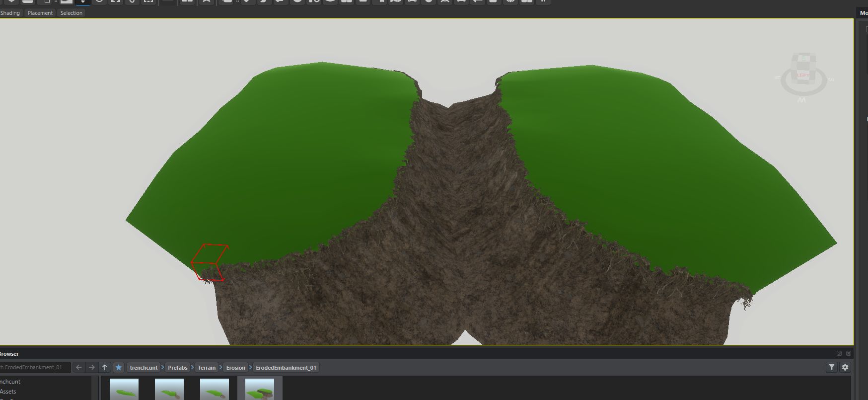
Task: Select the first prefab thumbnail
Action: point(124,389)
